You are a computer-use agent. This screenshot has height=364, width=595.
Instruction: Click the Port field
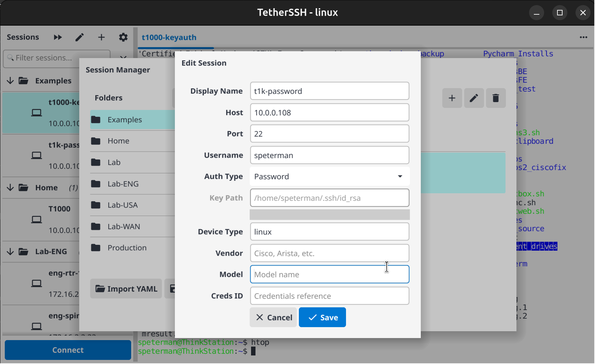coord(330,134)
